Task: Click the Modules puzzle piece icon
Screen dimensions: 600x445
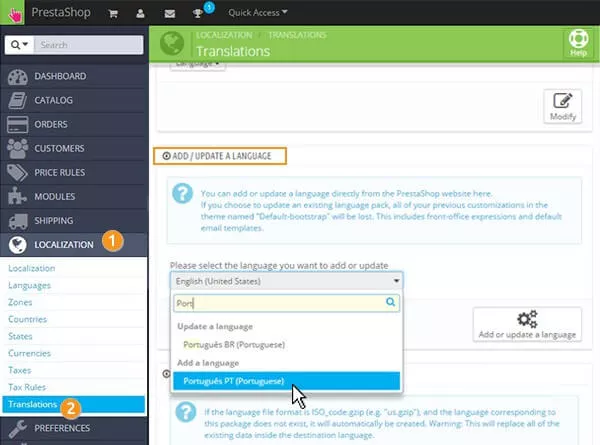Action: pyautogui.click(x=17, y=196)
